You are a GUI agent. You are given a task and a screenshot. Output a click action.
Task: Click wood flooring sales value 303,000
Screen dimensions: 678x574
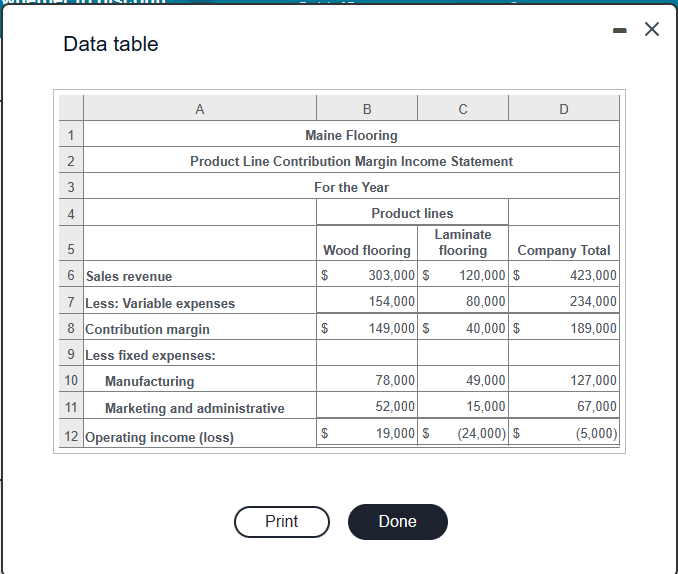(391, 275)
